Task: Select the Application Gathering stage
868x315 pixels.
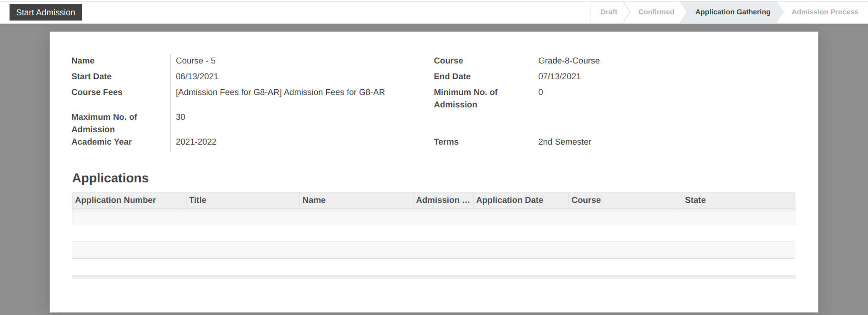Action: tap(733, 12)
